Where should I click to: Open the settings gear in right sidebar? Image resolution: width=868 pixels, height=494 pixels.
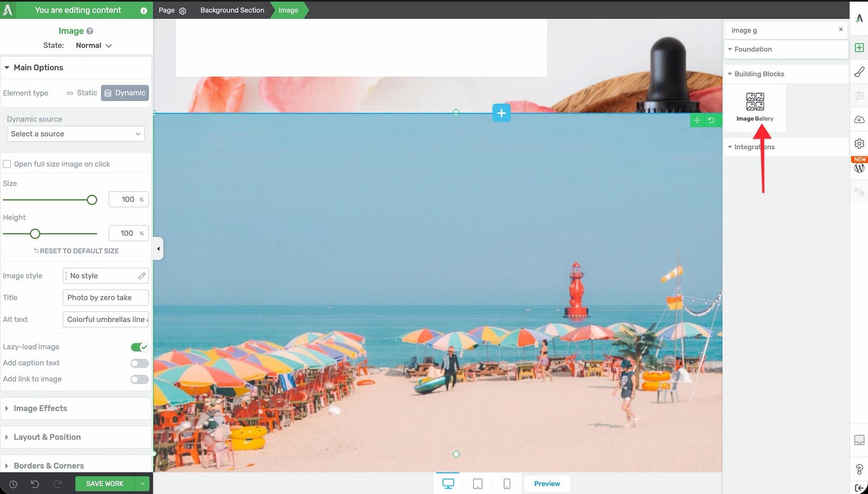tap(859, 143)
